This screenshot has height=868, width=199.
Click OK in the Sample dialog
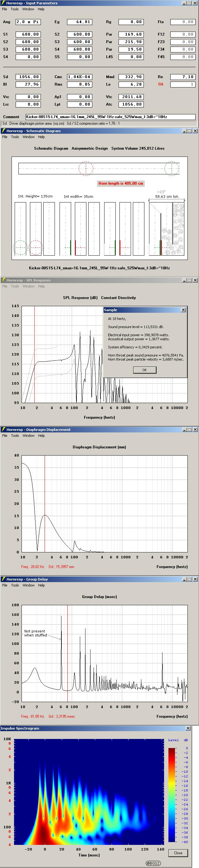[144, 370]
